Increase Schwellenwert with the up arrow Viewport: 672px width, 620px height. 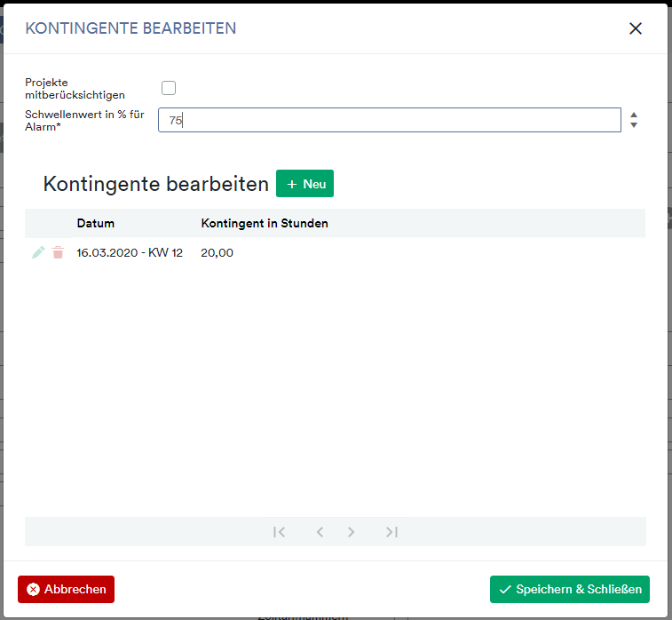(x=634, y=115)
